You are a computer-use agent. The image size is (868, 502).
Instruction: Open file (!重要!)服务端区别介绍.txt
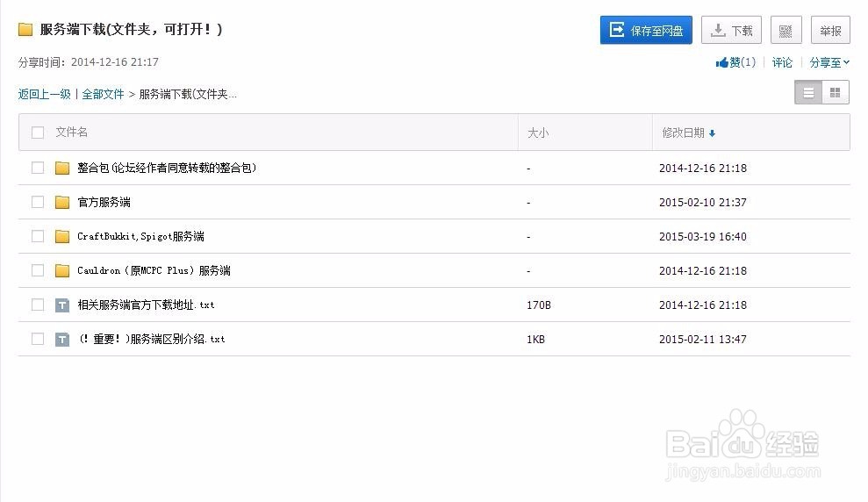pos(151,339)
